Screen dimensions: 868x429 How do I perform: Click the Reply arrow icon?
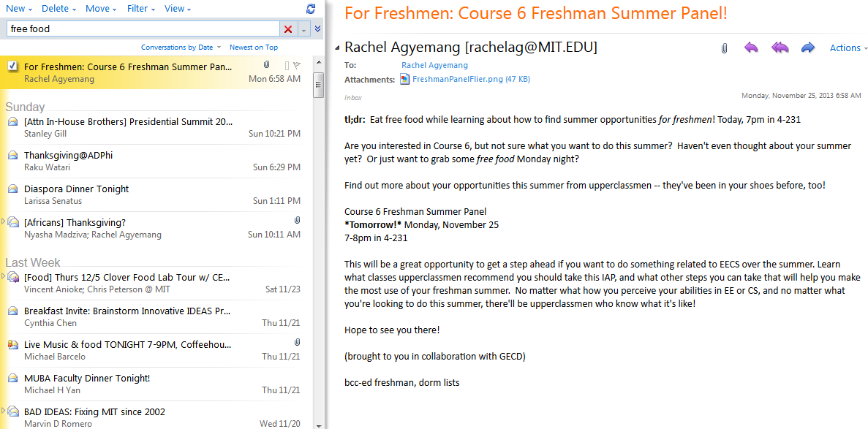(x=751, y=48)
